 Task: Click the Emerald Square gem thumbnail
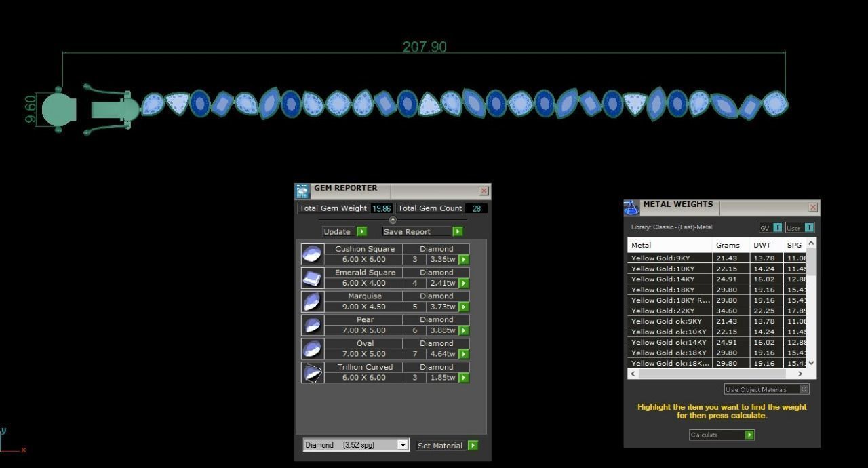313,278
